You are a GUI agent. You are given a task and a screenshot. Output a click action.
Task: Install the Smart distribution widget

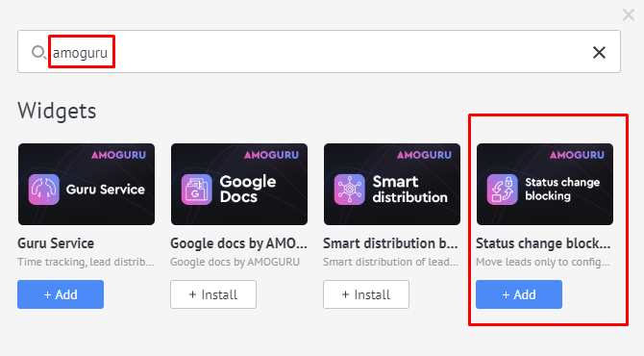pos(366,294)
